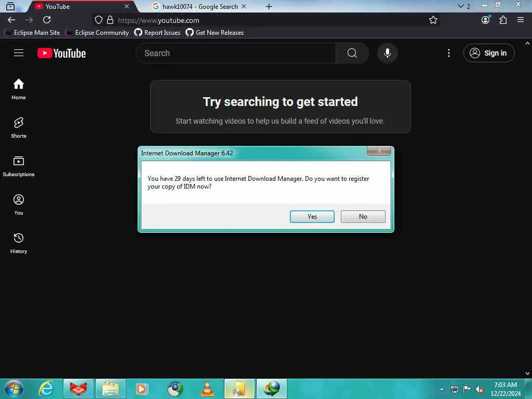Close the YouTube tab
The width and height of the screenshot is (532, 399).
127,6
